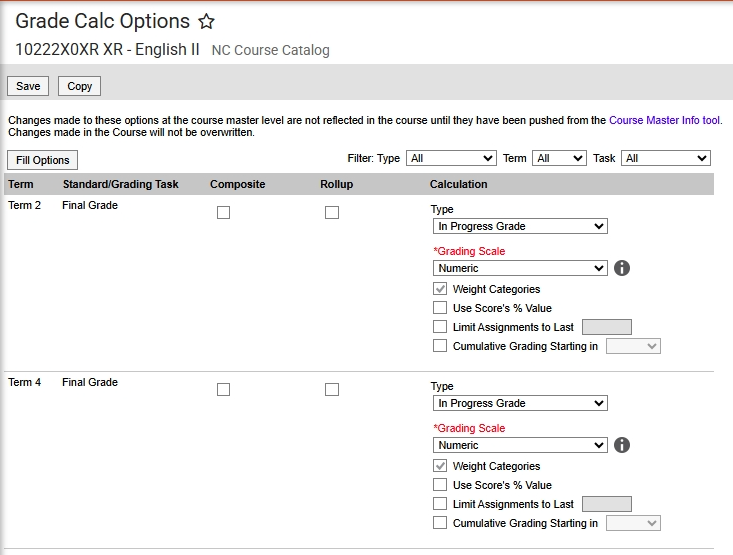Viewport: 733px width, 555px height.
Task: Tick Use Score's % Value for Term 2
Action: click(x=440, y=308)
